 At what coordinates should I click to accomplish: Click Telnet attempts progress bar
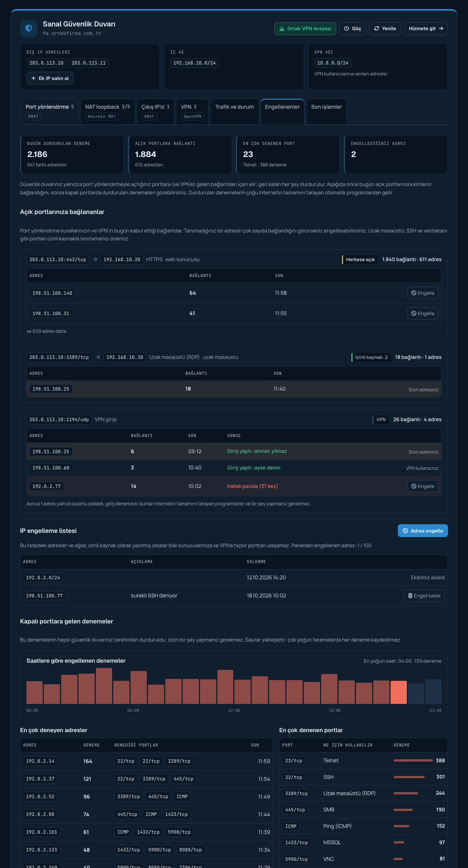(x=413, y=760)
